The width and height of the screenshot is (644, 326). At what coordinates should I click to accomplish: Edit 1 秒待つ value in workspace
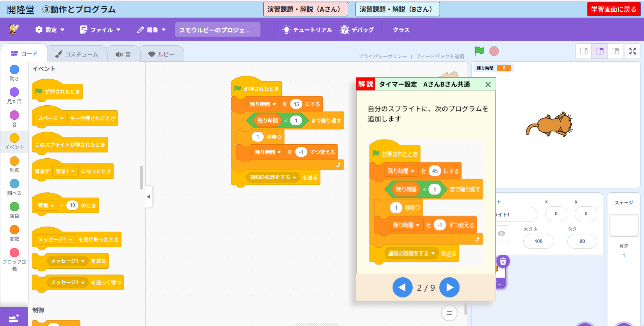click(x=258, y=137)
